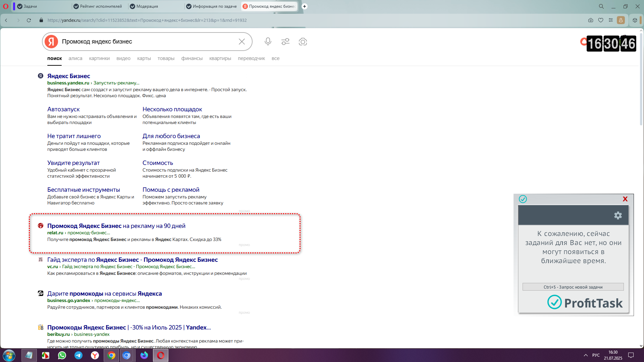
Task: Open Yandex Browser from the taskbar
Action: pyautogui.click(x=95, y=355)
